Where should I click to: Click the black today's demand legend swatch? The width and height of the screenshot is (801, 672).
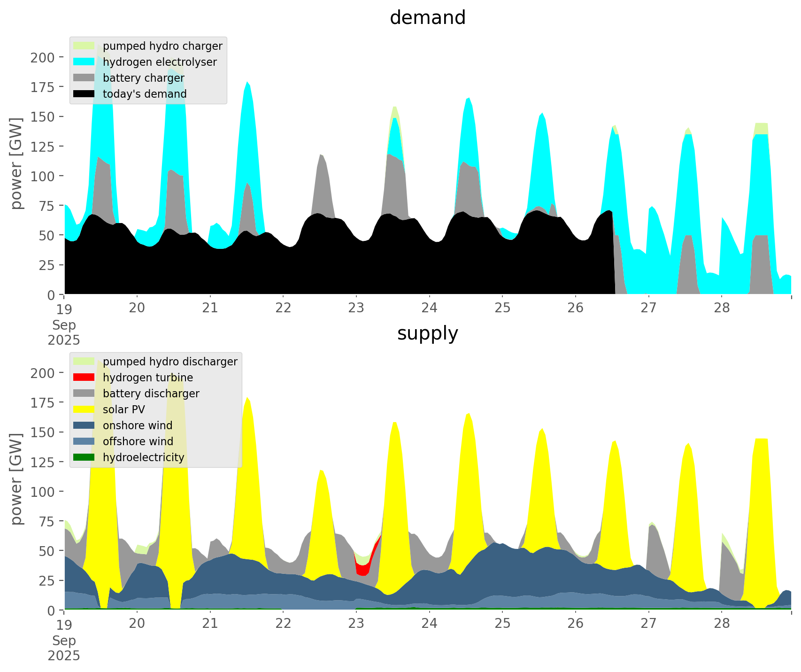84,94
